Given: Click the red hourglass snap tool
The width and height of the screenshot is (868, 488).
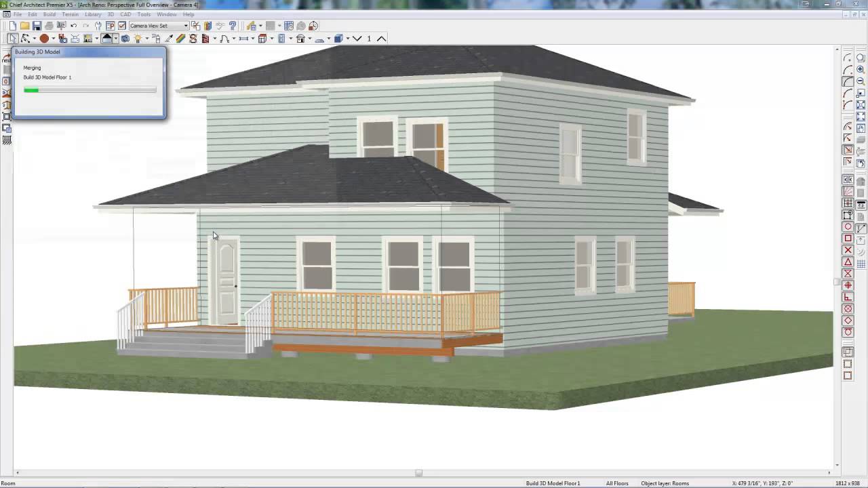Looking at the screenshot, I should click(848, 274).
